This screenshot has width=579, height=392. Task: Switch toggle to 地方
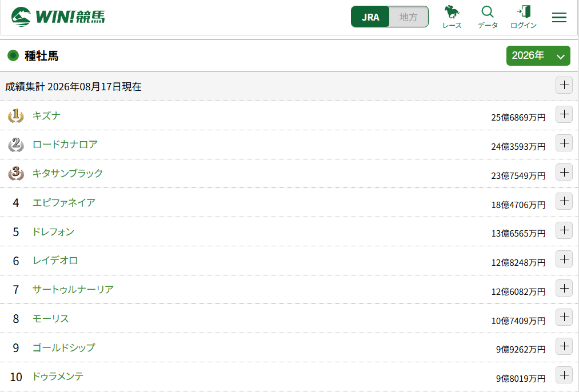[x=409, y=17]
